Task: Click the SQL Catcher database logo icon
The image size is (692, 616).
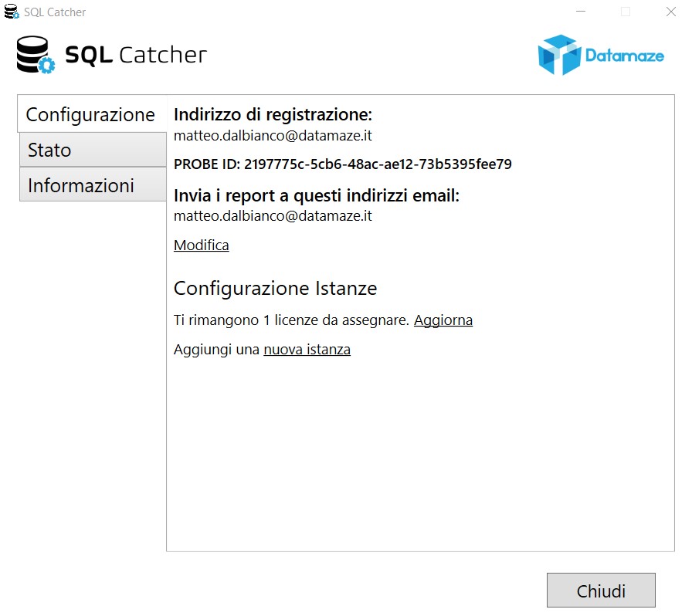Action: click(x=36, y=55)
